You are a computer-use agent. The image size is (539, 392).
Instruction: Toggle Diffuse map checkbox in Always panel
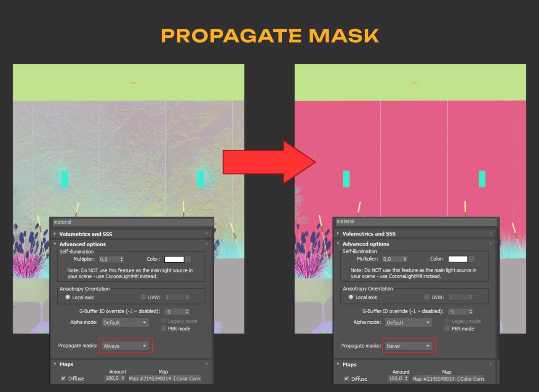63,379
